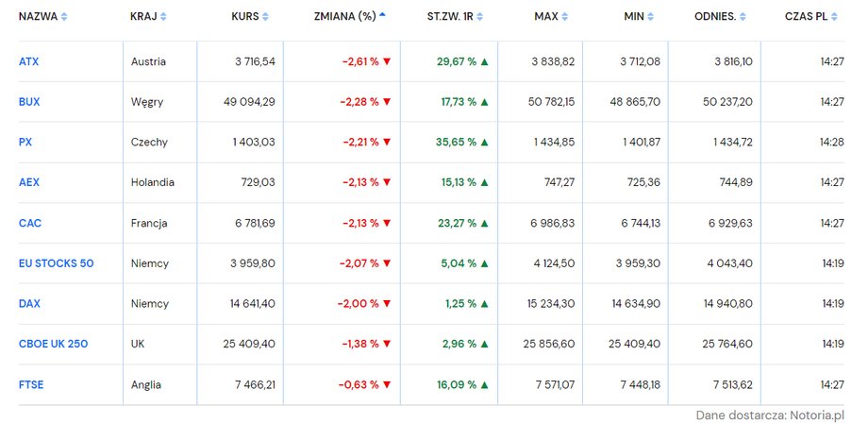Open EU STOCKS 50 link
868x423 pixels.
pos(57,263)
